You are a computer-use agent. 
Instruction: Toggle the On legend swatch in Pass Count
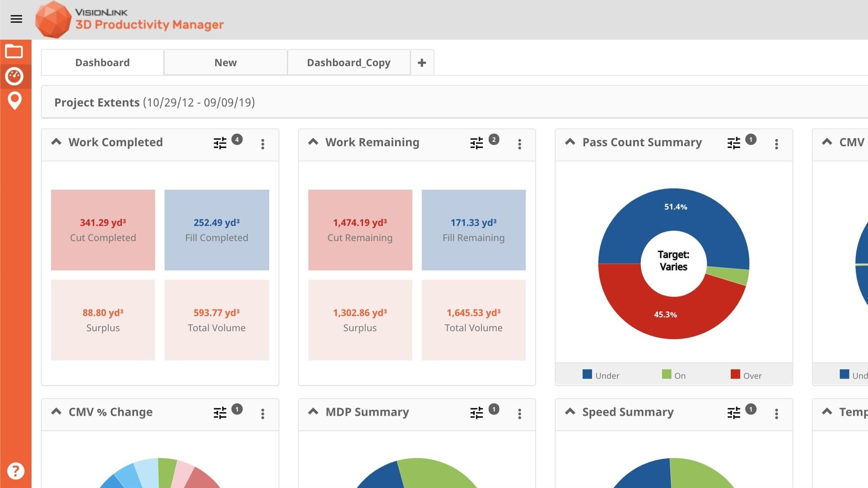coord(667,374)
